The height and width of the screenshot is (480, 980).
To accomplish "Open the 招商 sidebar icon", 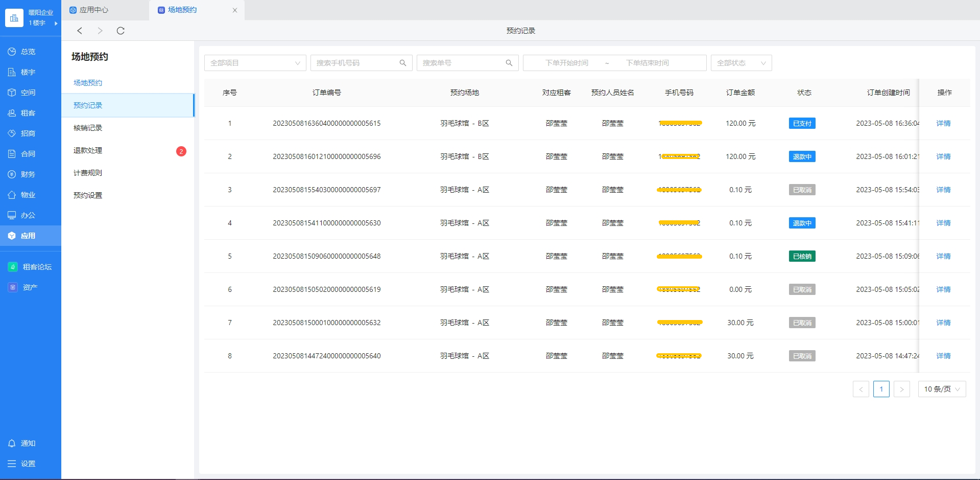I will point(12,133).
